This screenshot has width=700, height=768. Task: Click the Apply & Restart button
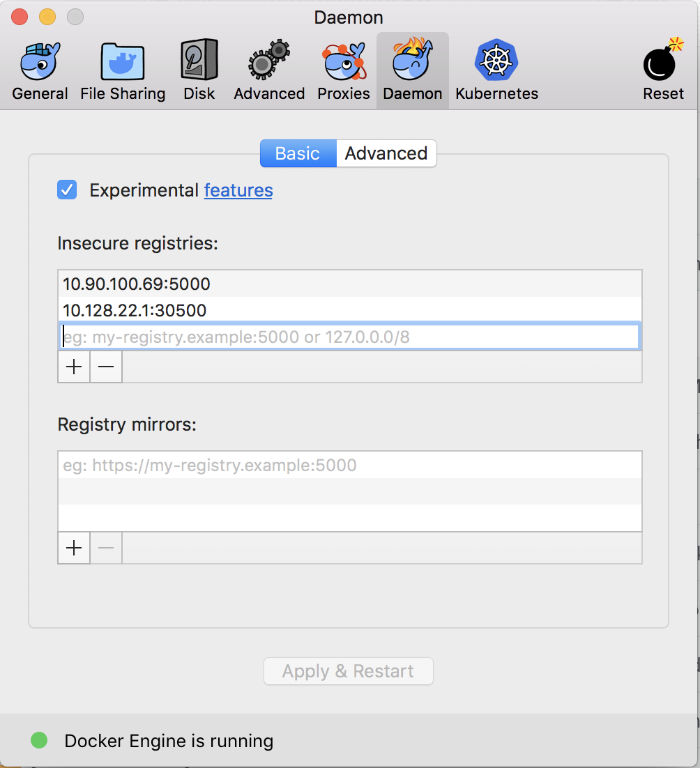pyautogui.click(x=349, y=671)
